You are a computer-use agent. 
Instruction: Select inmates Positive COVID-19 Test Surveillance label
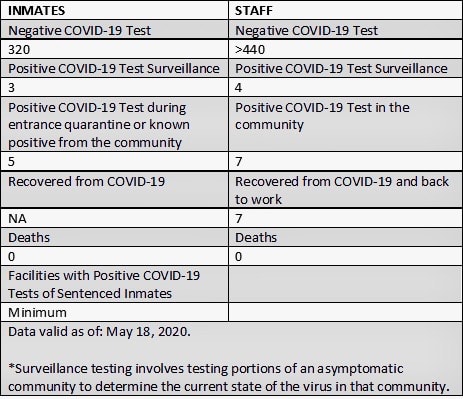point(114,68)
